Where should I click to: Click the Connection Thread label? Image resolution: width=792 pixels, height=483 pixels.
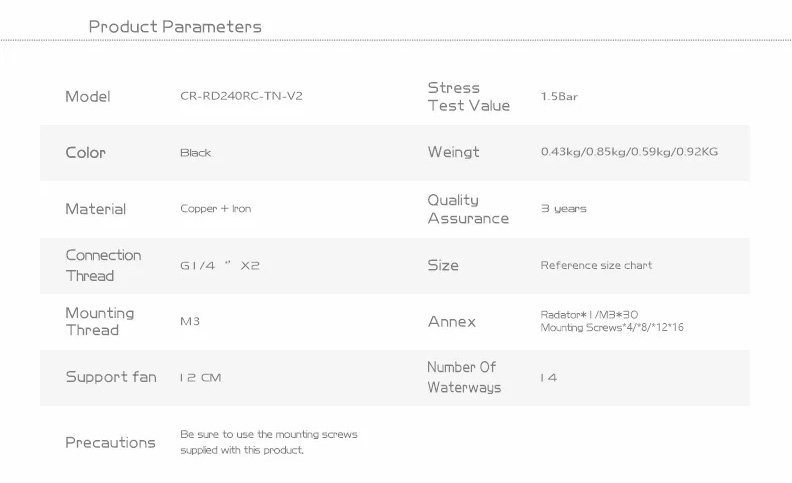coord(103,265)
